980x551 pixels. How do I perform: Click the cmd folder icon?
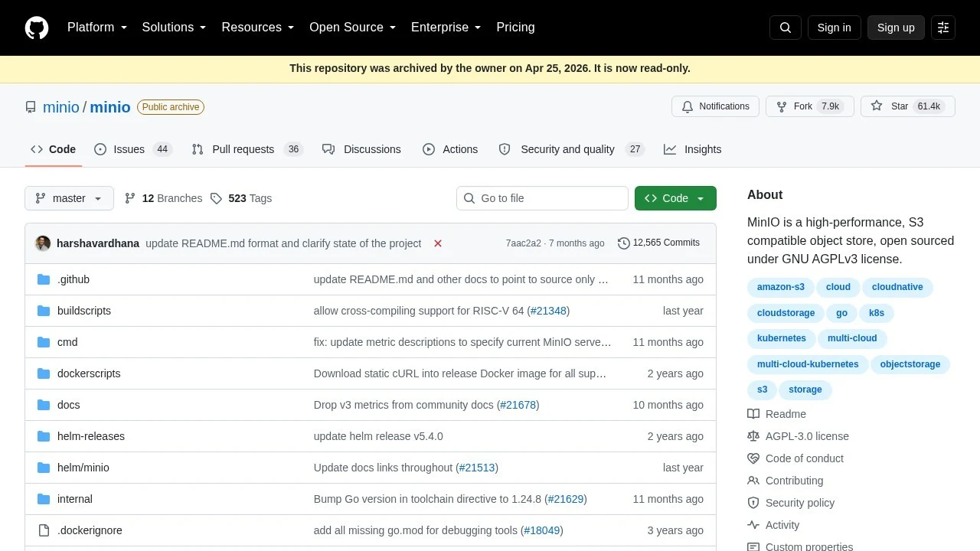click(x=44, y=342)
